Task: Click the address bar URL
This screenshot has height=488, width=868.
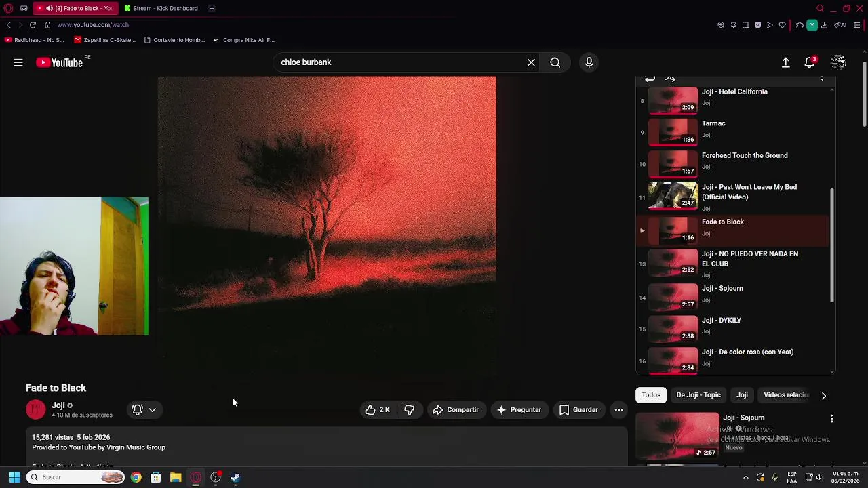Action: click(93, 25)
